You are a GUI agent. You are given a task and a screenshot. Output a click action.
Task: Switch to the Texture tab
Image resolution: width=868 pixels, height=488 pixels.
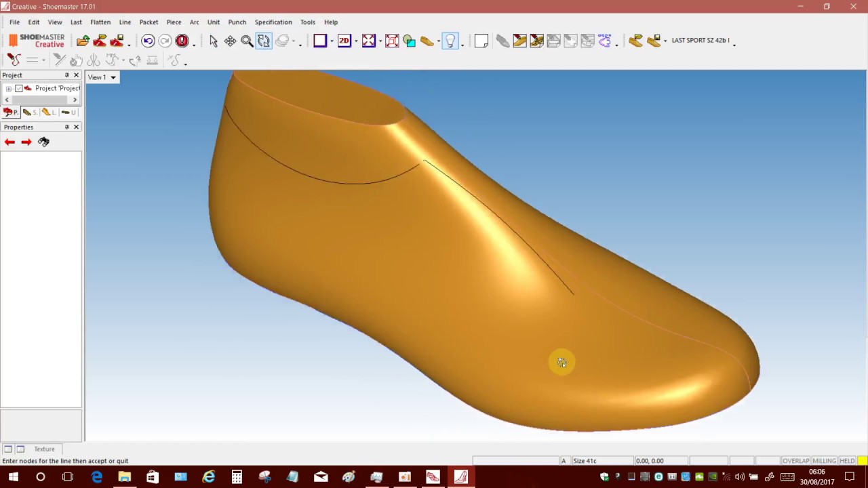coord(44,449)
